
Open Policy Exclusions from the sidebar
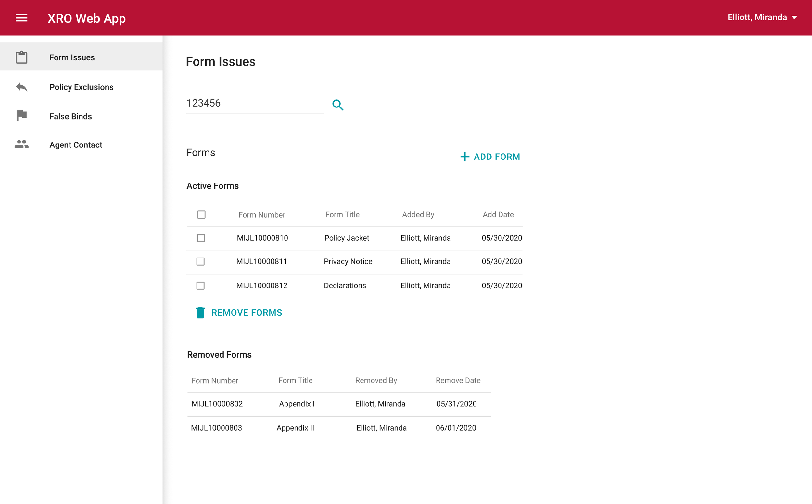point(81,87)
